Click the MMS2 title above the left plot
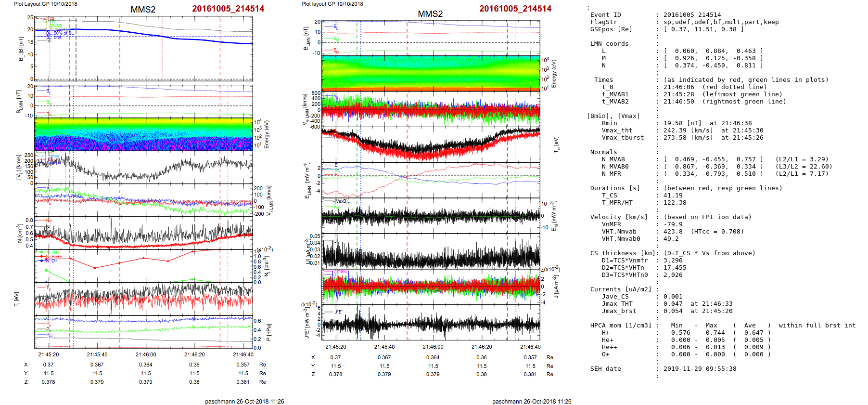 coord(143,10)
